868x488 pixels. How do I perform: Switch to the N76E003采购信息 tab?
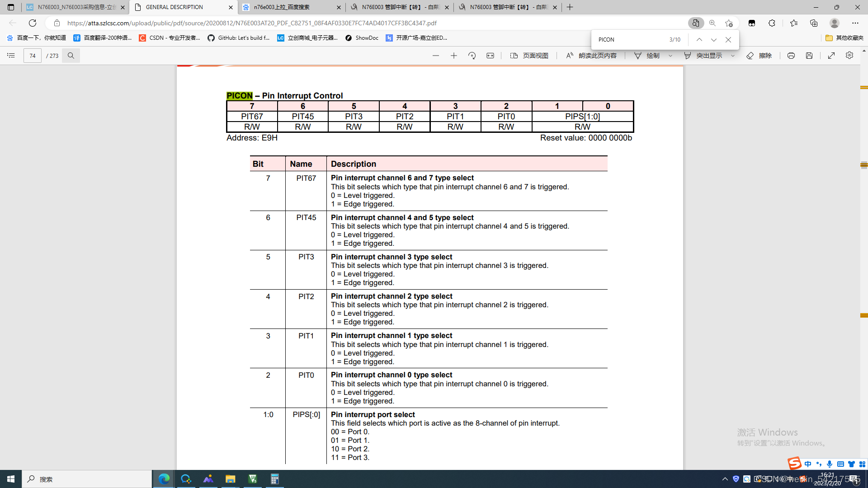coord(75,7)
